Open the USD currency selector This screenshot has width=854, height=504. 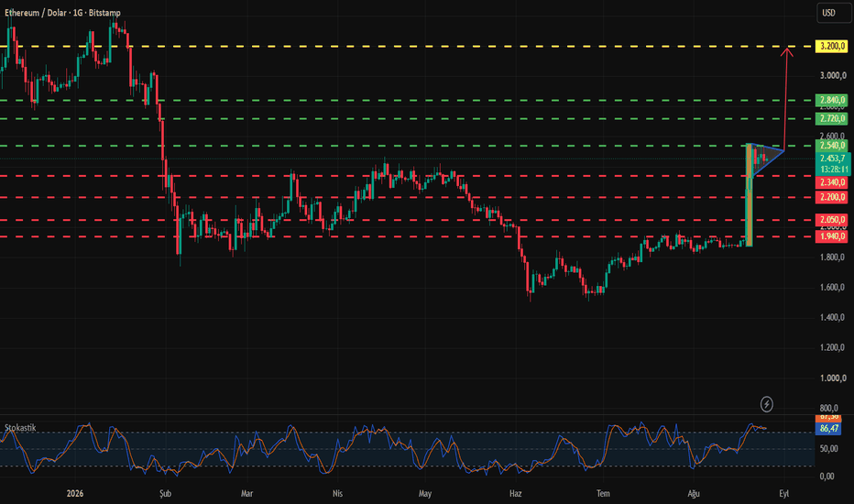(x=834, y=13)
